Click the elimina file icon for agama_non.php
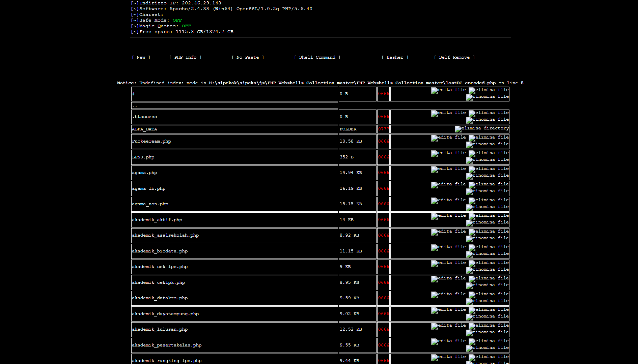The height and width of the screenshot is (364, 638). tap(489, 200)
